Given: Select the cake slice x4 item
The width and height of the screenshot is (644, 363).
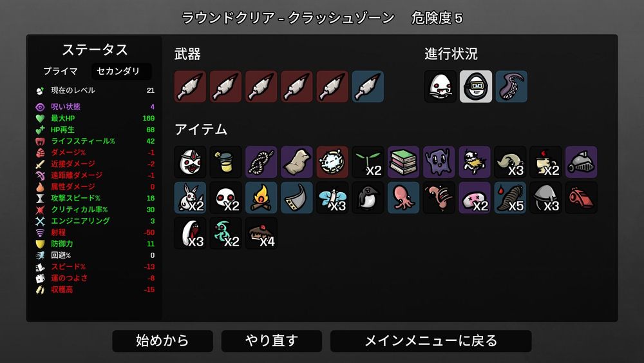Looking at the screenshot, I should [x=261, y=233].
